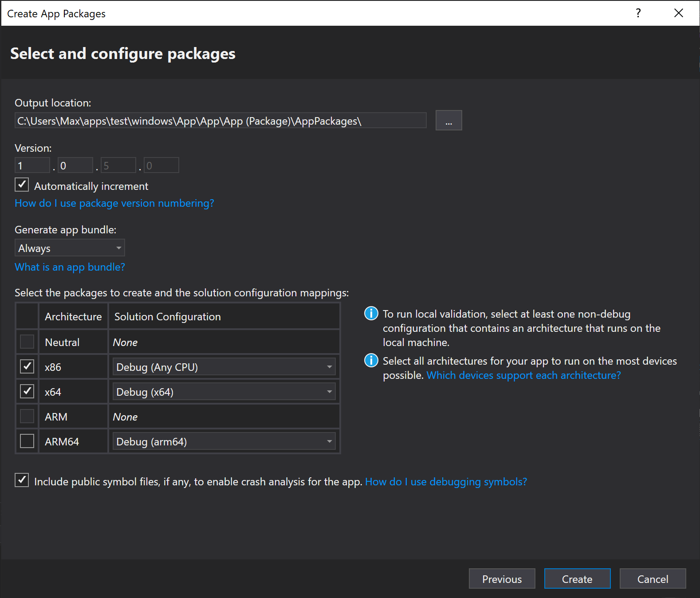Click the x64 architecture label
The image size is (700, 598).
(53, 392)
